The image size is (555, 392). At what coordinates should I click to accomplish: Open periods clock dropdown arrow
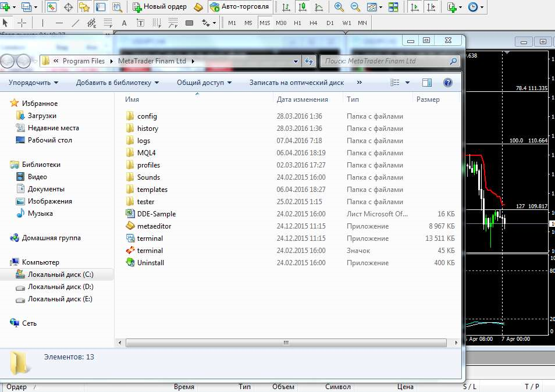point(481,7)
